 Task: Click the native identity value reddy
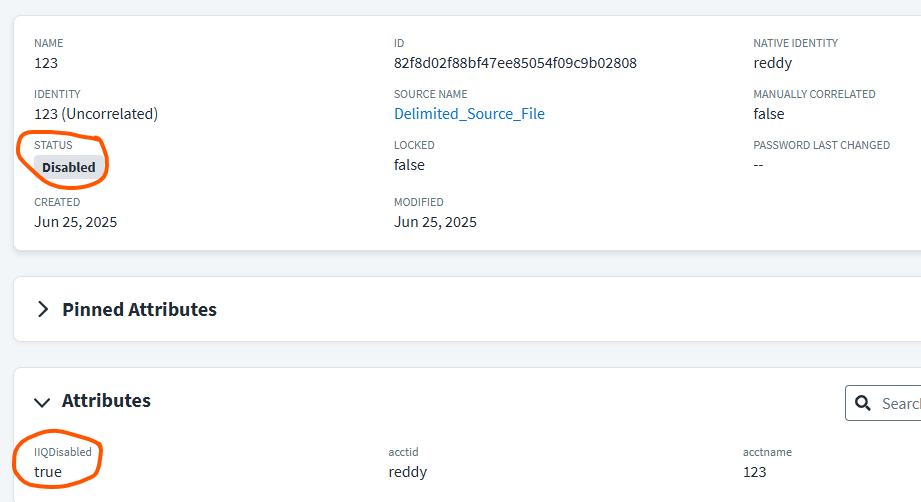click(772, 63)
